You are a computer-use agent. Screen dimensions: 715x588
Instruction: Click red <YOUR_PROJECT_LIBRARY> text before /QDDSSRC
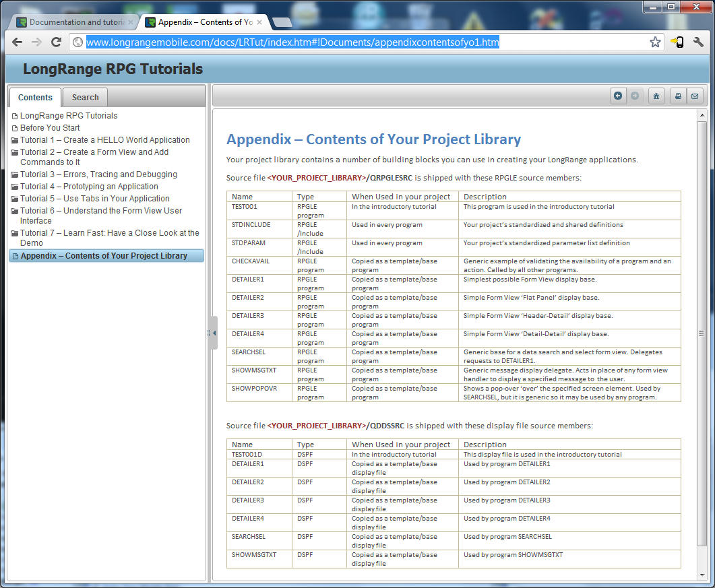pyautogui.click(x=317, y=426)
